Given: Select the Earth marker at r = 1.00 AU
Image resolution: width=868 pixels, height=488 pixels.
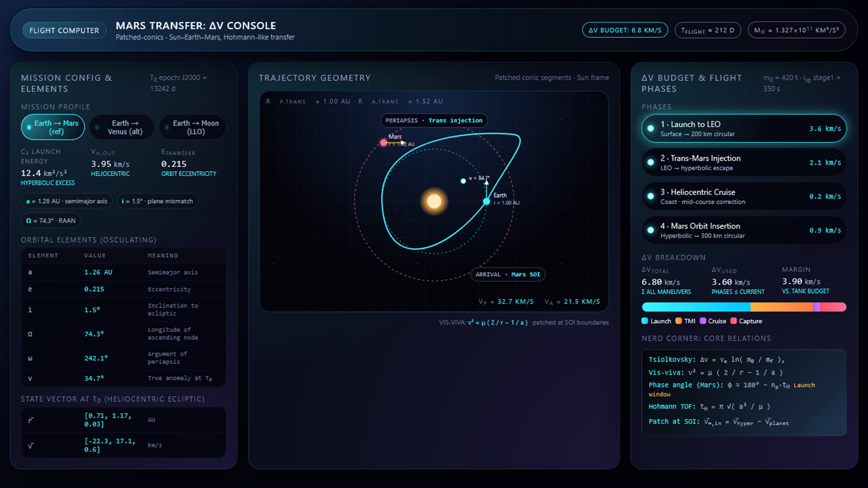Looking at the screenshot, I should pos(486,202).
